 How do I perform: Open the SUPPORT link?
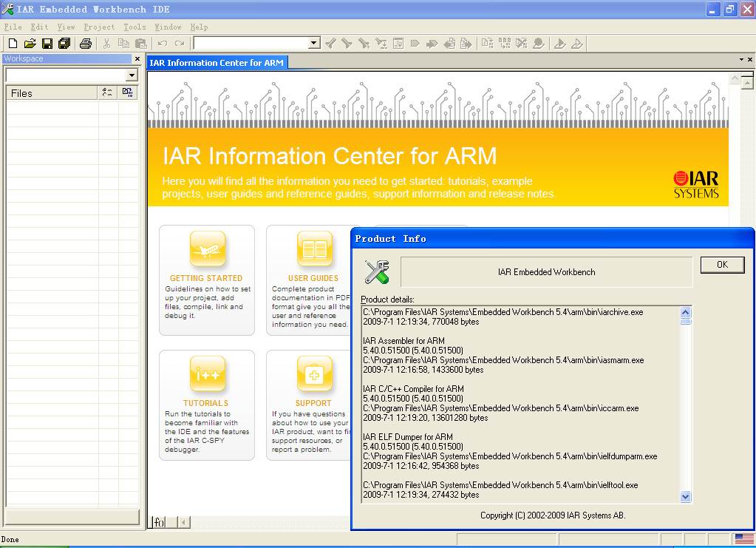(313, 403)
